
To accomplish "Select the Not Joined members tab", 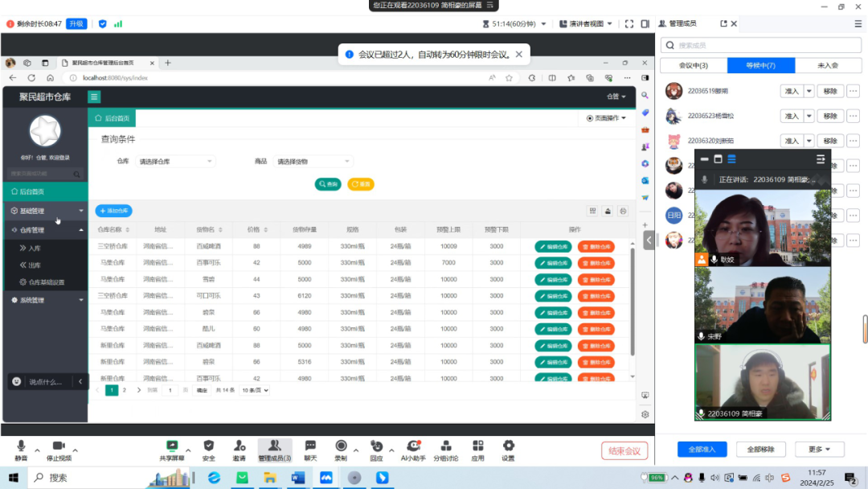I will 828,65.
